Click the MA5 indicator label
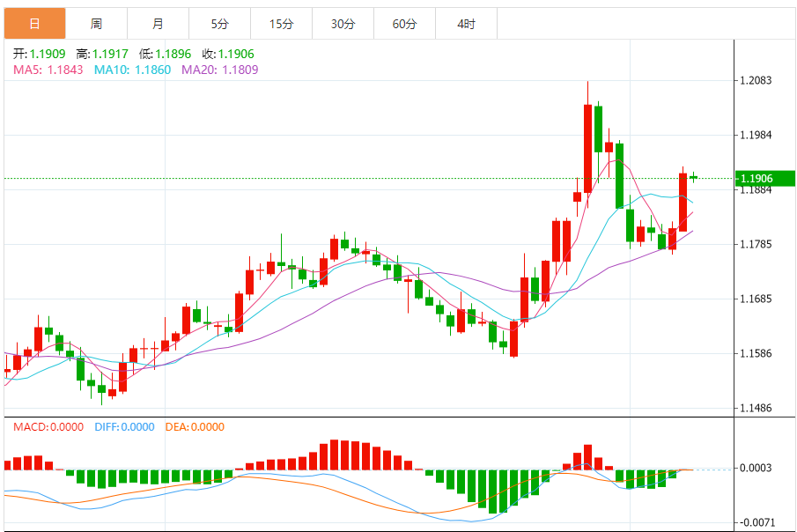Viewport: 797px width, 532px height. pos(48,69)
